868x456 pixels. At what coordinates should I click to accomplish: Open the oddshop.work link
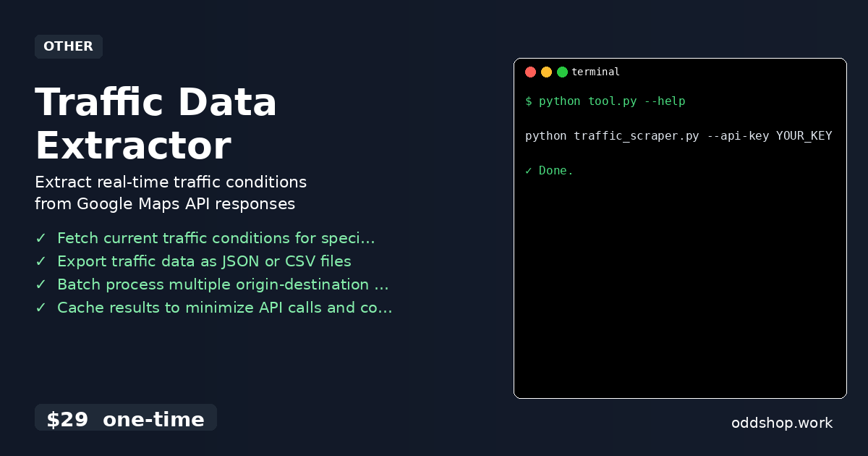782,423
